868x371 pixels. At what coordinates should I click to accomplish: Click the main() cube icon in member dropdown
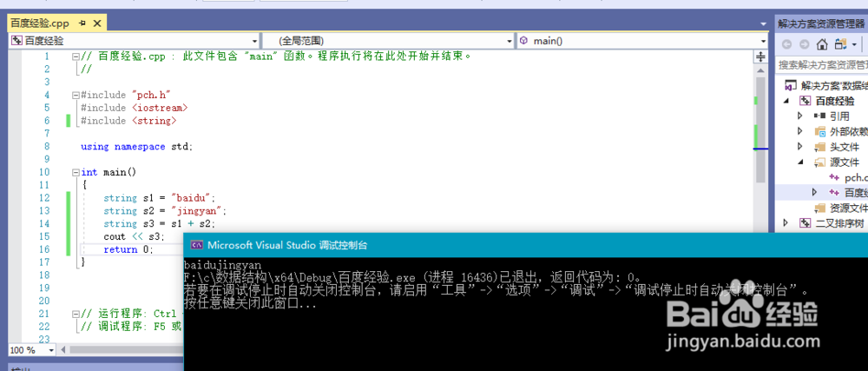[523, 41]
